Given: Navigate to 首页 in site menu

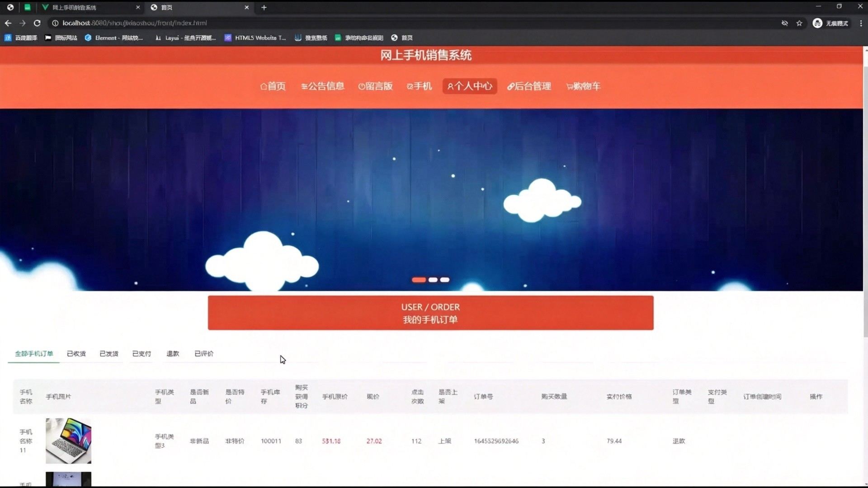Looking at the screenshot, I should tap(273, 86).
